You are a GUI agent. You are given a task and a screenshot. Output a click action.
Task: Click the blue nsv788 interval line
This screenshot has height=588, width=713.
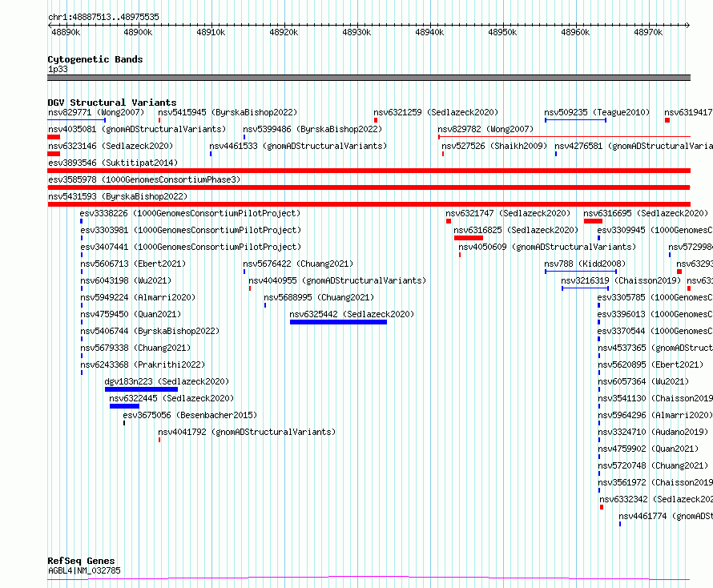tap(581, 272)
